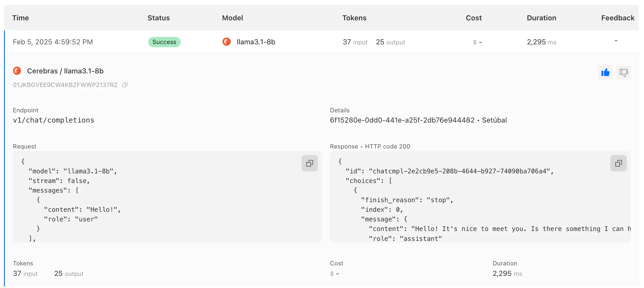Open the v1/chat/completions endpoint link
Image resolution: width=644 pixels, height=288 pixels.
pos(53,120)
